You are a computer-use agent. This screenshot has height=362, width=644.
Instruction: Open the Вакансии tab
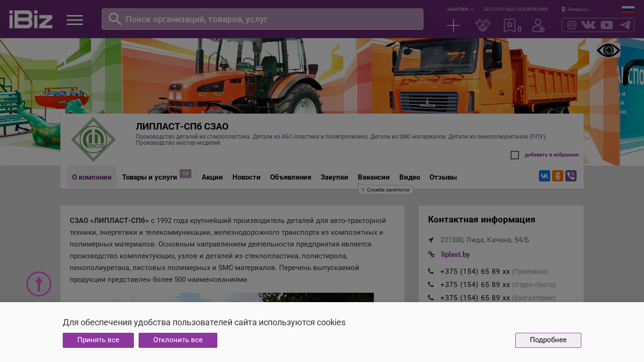[374, 177]
